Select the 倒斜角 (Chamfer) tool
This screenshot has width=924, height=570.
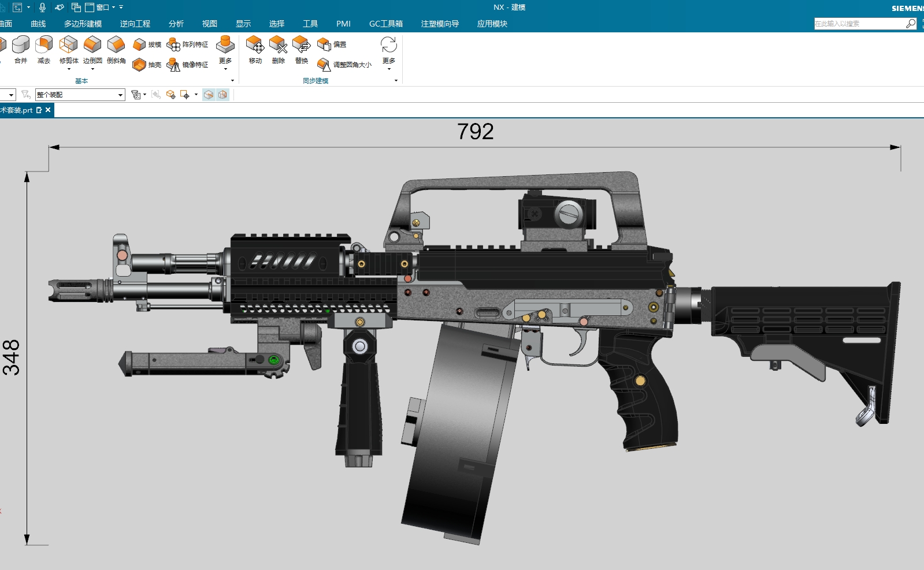(x=116, y=50)
